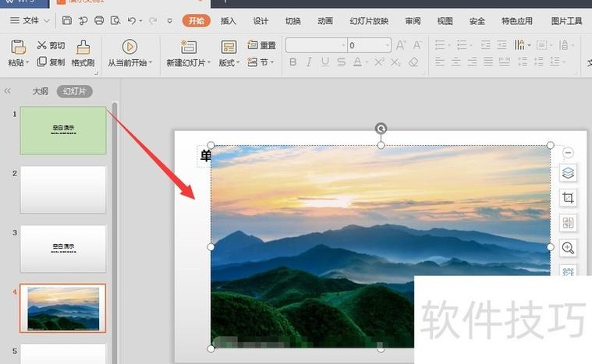Toggle strikethrough formatting

tap(342, 62)
